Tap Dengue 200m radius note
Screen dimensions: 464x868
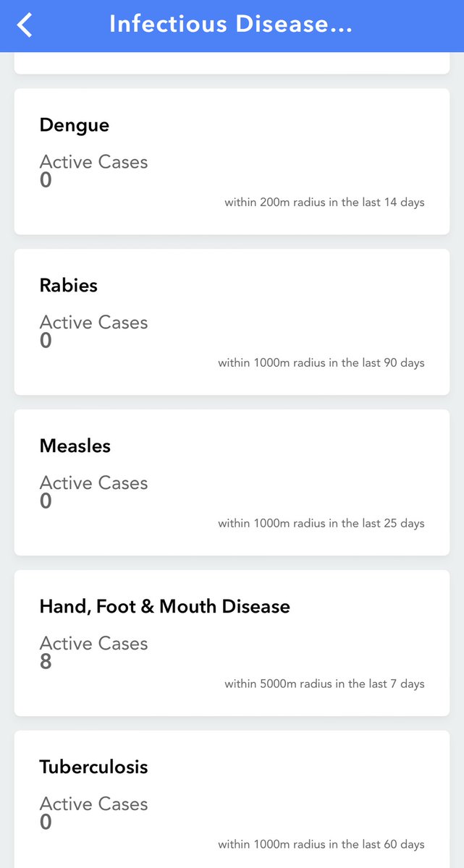(324, 203)
